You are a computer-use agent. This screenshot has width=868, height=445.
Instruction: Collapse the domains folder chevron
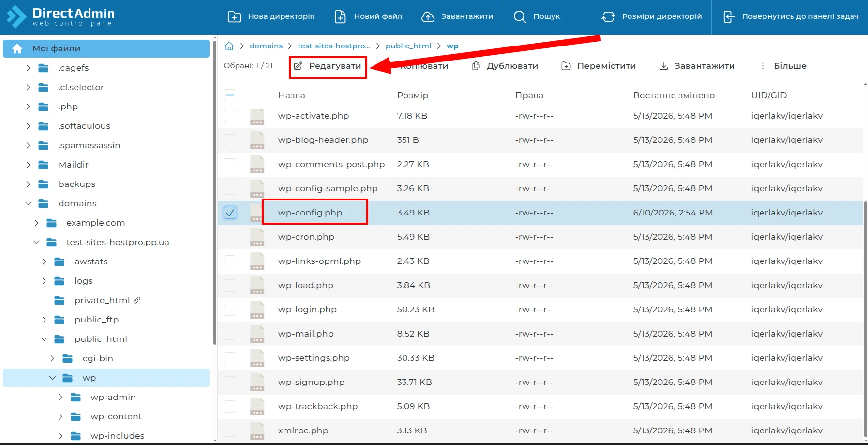(x=28, y=203)
